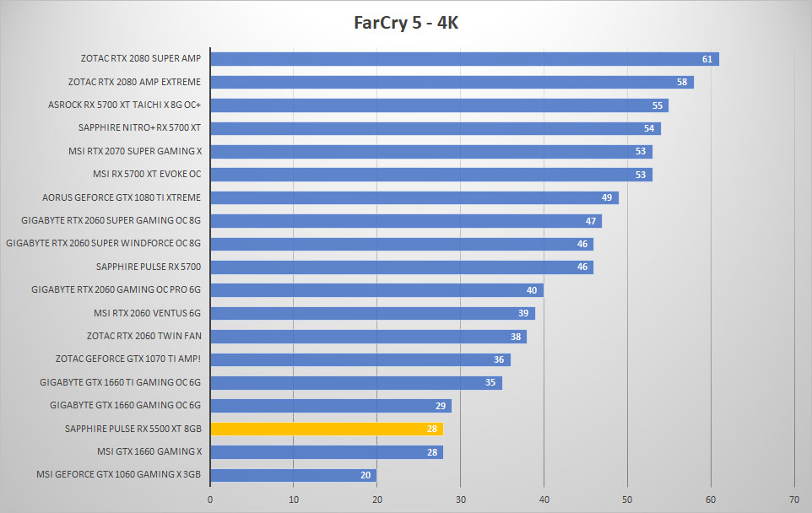Click the x-axis tick label 70
Image resolution: width=812 pixels, height=513 pixels.
pos(794,499)
